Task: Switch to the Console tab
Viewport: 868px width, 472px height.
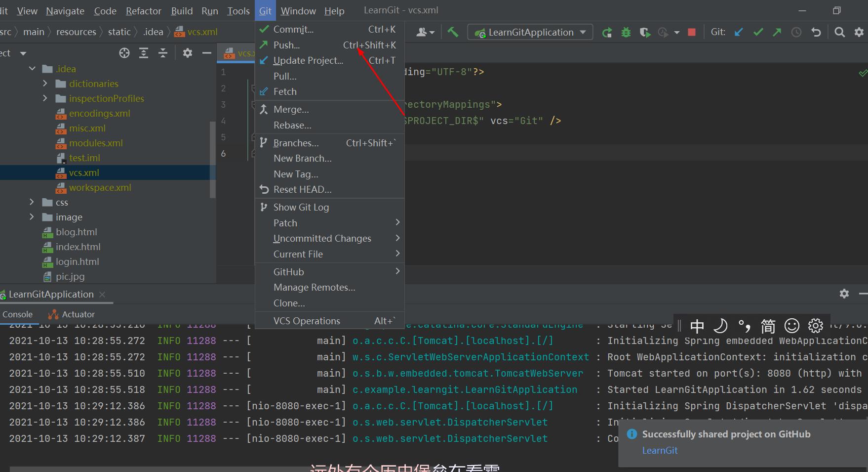Action: pos(18,314)
